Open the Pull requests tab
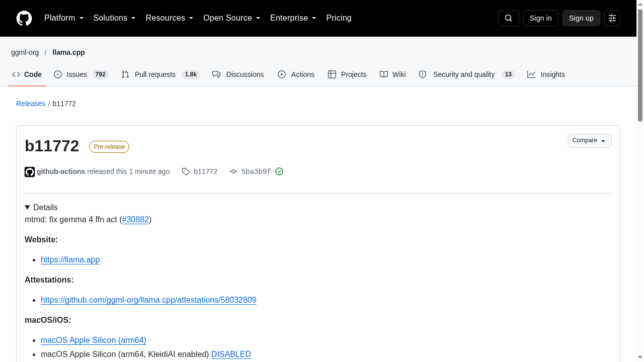Viewport: 644px width, 362px height. pyautogui.click(x=160, y=74)
